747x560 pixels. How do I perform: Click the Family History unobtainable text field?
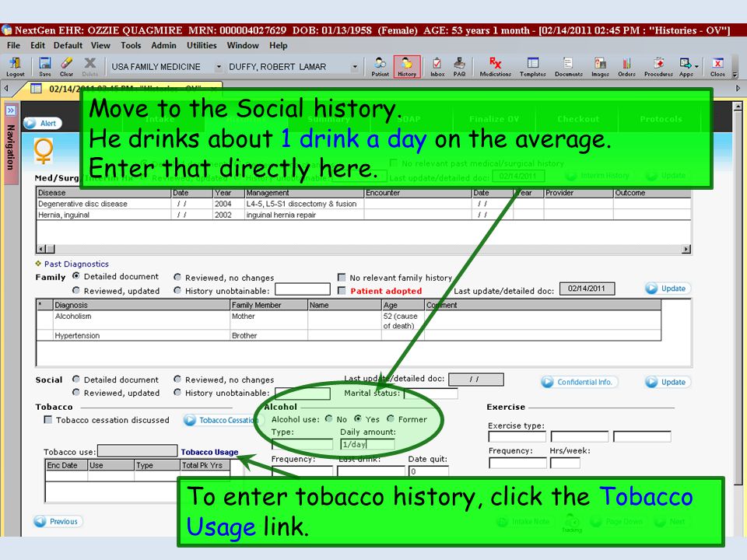pos(303,289)
